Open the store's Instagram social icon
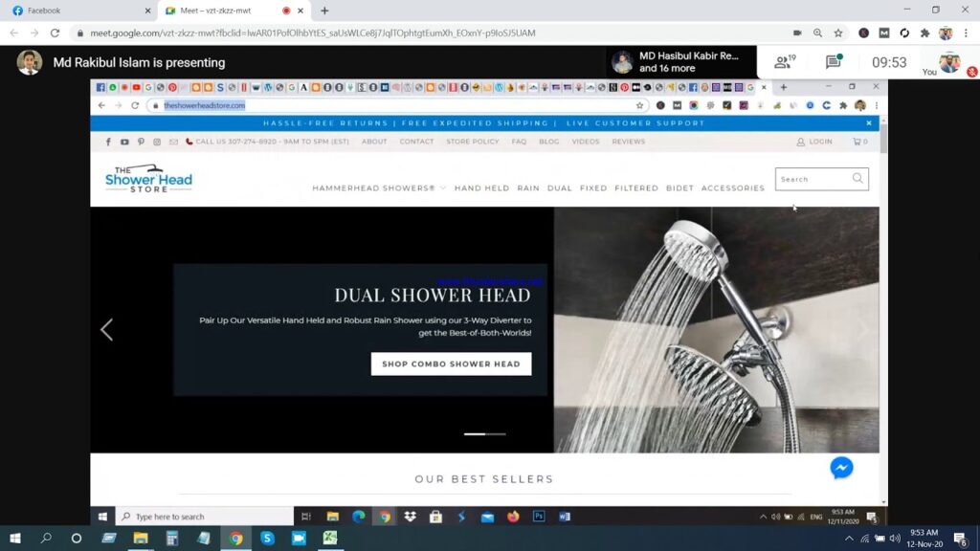 [x=157, y=142]
